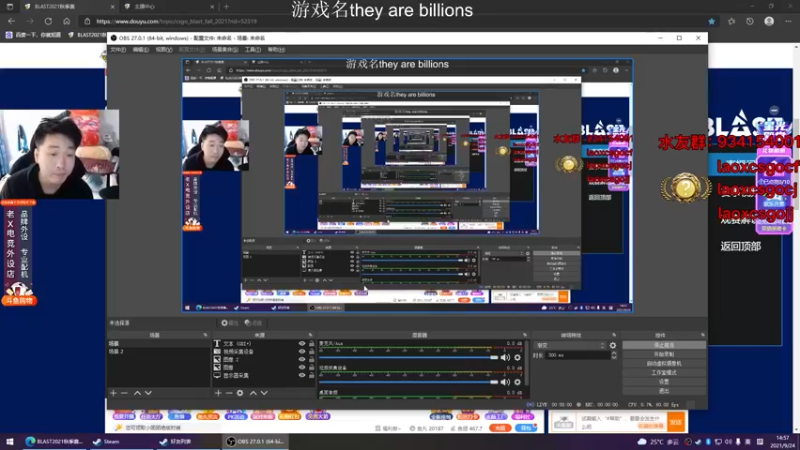Move scene up in scenes list
The width and height of the screenshot is (800, 450).
point(137,393)
